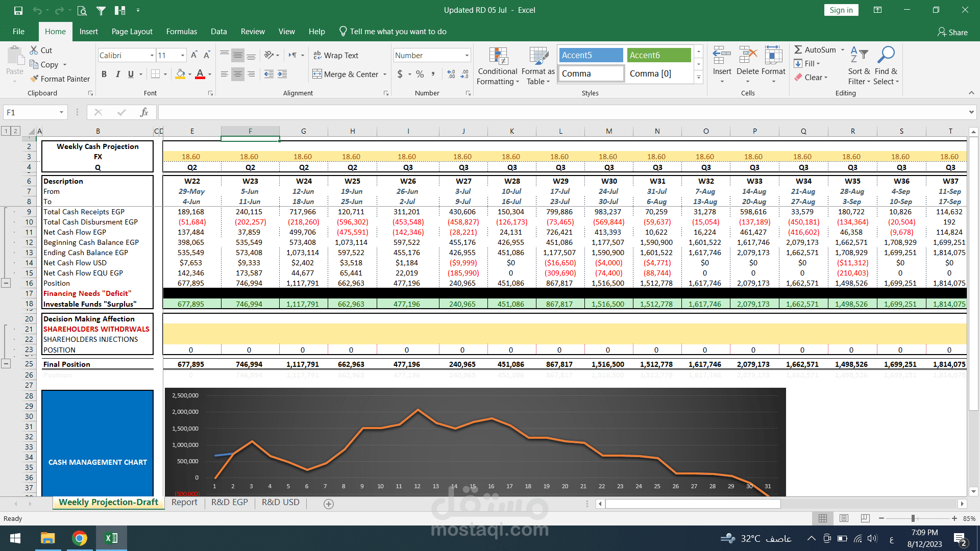Switch to Normal view icon in status bar
The height and width of the screenshot is (551, 980).
[x=823, y=518]
